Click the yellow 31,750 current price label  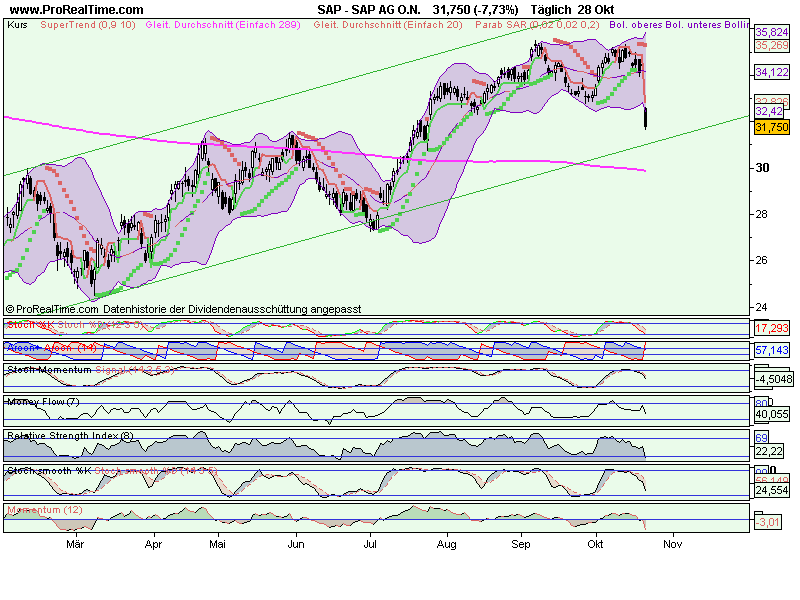tap(772, 127)
